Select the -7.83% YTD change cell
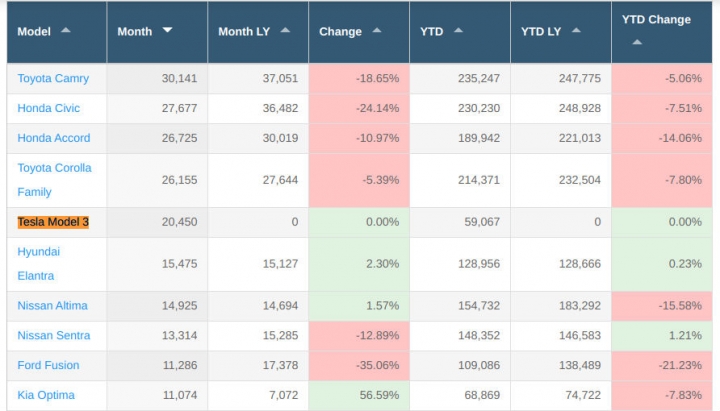720x411 pixels. point(662,395)
